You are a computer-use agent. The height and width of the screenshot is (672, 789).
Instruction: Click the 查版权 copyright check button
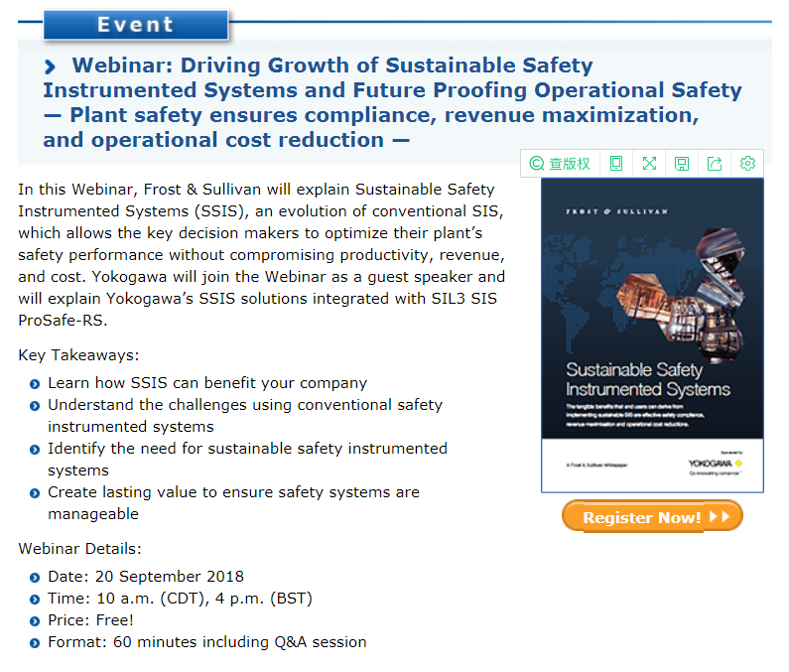560,164
